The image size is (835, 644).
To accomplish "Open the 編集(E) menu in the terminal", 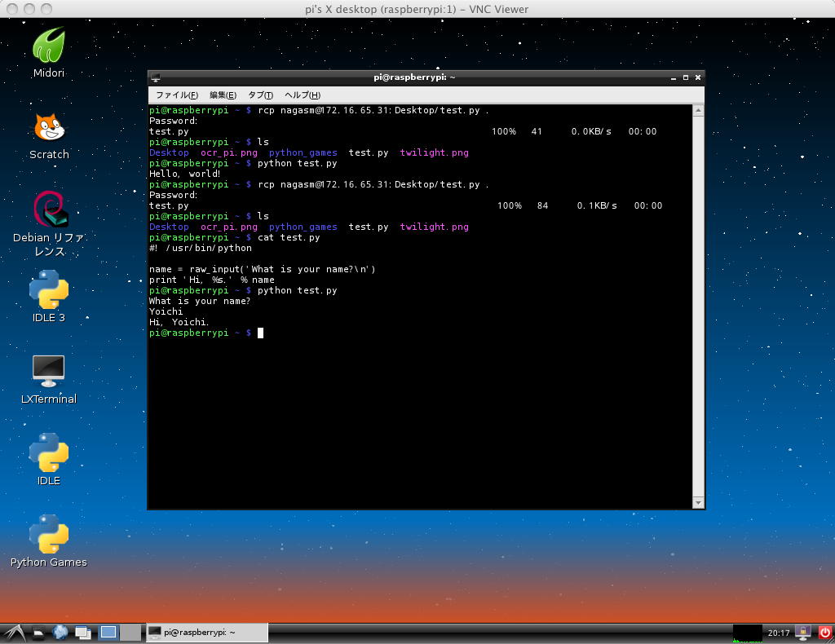I will (223, 95).
